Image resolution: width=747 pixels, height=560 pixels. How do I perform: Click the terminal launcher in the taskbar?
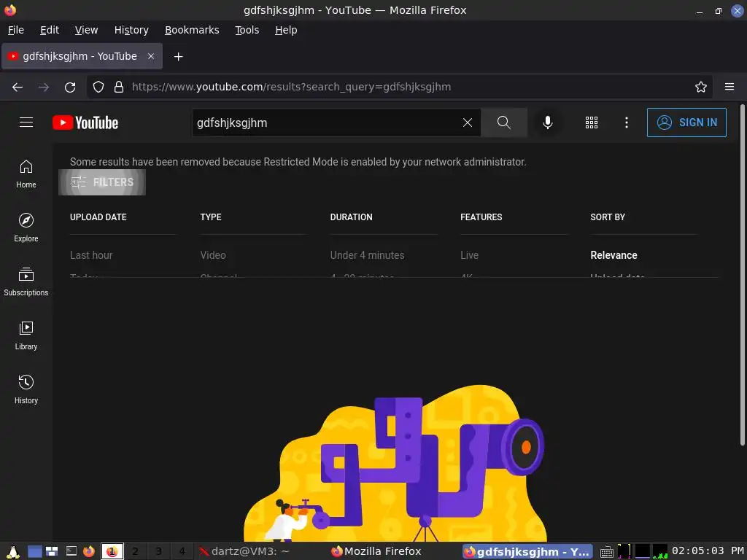71,551
